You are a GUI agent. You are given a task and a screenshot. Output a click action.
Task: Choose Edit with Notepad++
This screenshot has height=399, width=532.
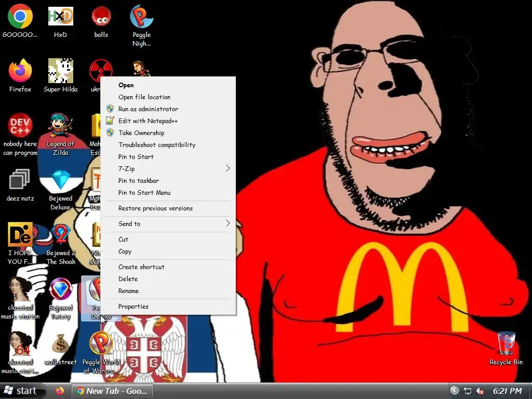tap(168, 121)
